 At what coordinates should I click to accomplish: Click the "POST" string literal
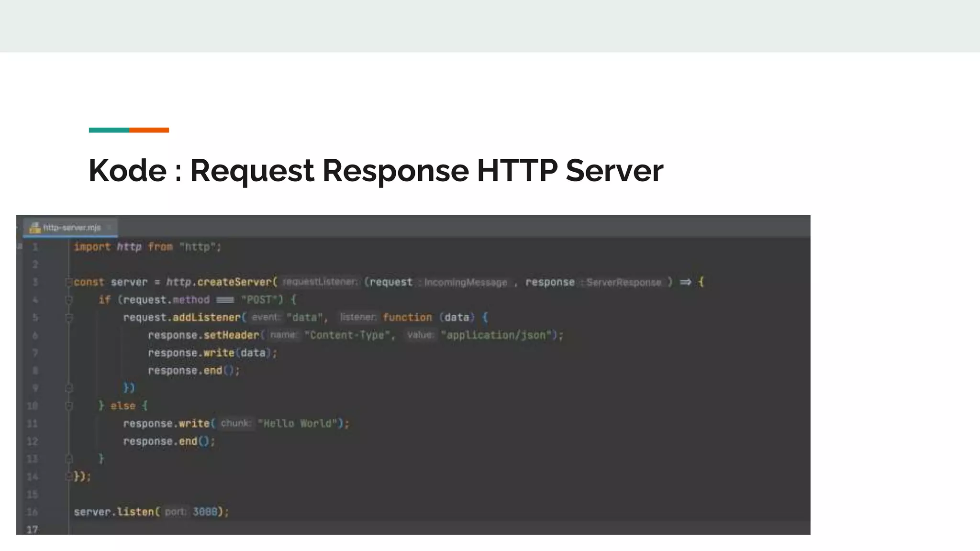pos(259,300)
